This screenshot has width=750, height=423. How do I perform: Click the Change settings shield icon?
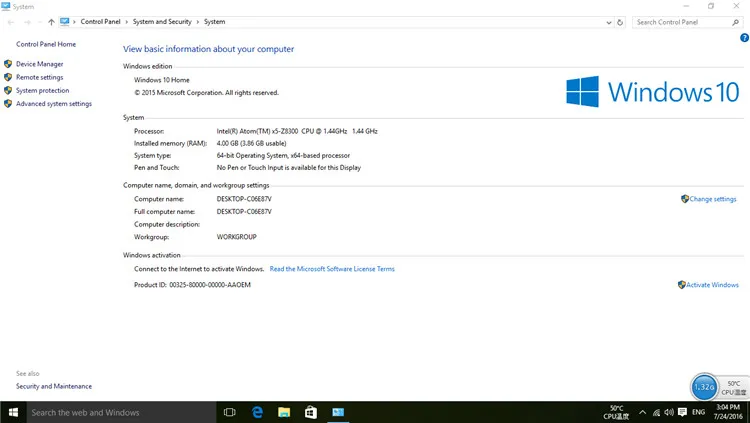coord(684,199)
